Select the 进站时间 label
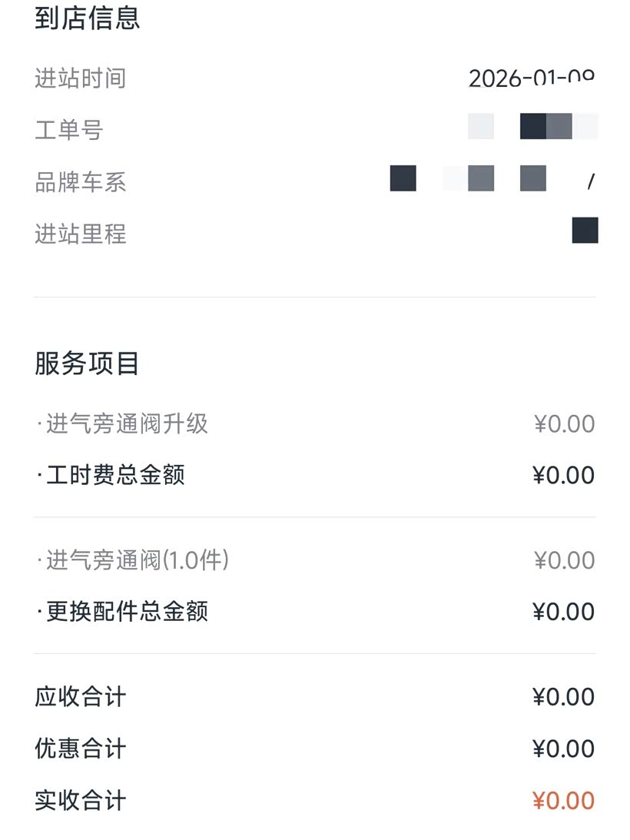This screenshot has height=840, width=630. click(80, 78)
